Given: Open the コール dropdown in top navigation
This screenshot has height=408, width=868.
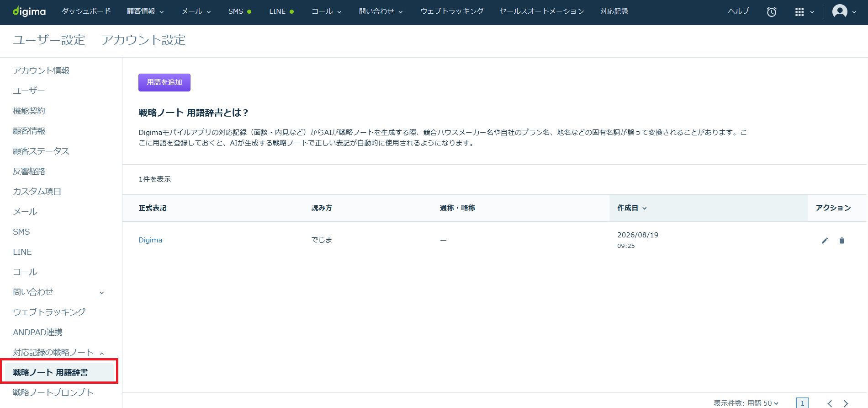Looking at the screenshot, I should coord(326,11).
